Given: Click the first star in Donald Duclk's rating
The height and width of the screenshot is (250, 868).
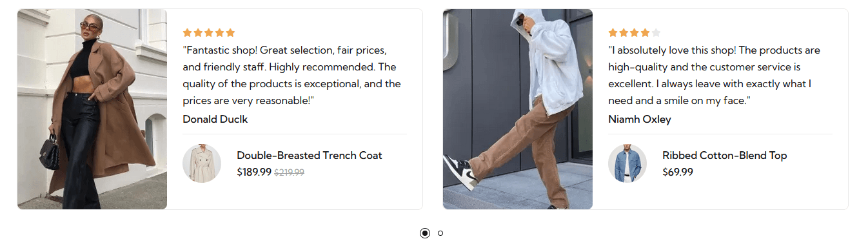Looking at the screenshot, I should [x=187, y=32].
